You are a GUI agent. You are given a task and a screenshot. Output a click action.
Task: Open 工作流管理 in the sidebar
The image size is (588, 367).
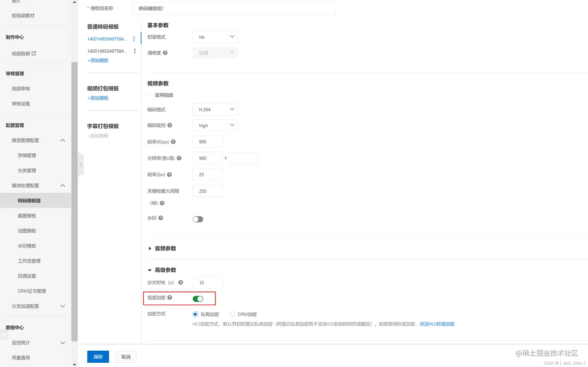(x=29, y=261)
